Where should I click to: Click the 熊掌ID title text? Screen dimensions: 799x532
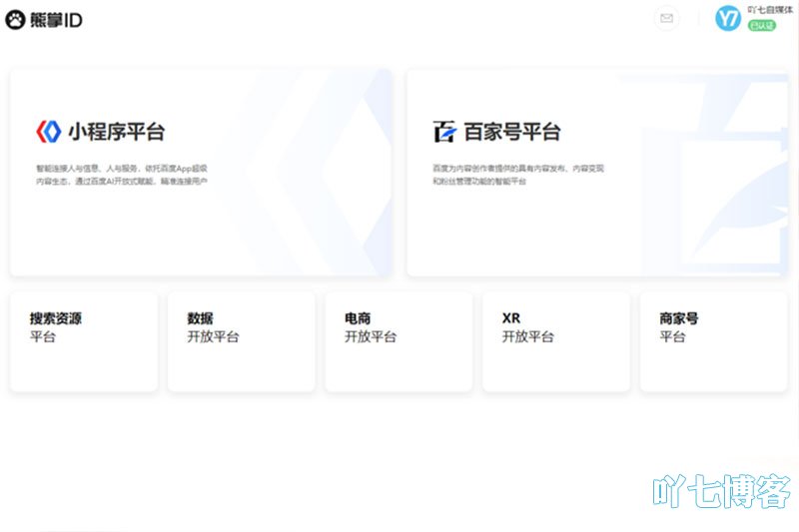pos(57,19)
